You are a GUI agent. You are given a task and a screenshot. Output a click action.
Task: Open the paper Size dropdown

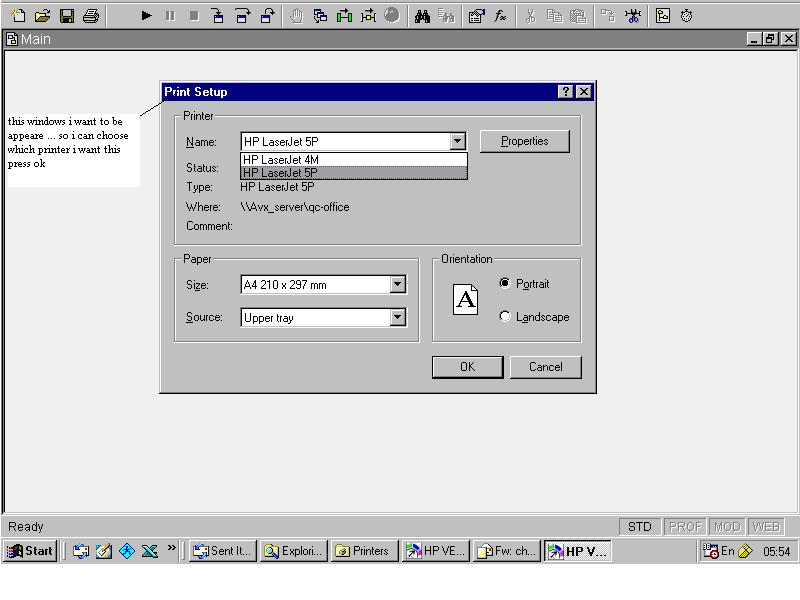397,285
